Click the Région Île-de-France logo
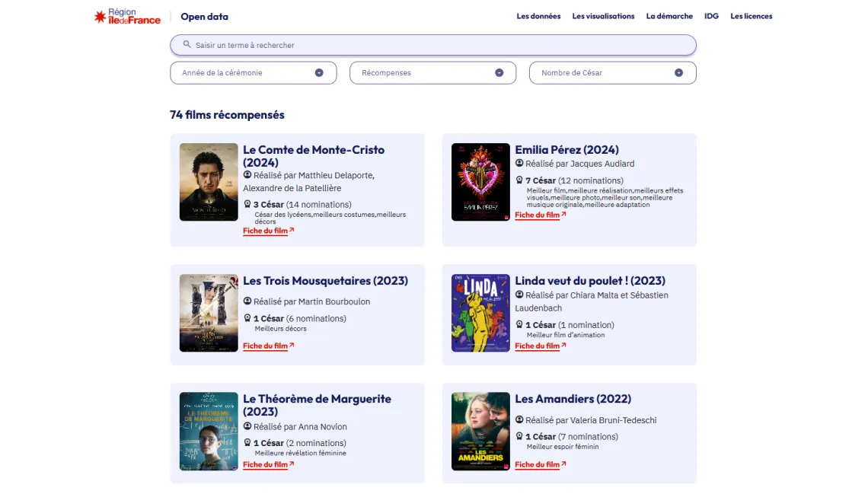 coord(127,16)
